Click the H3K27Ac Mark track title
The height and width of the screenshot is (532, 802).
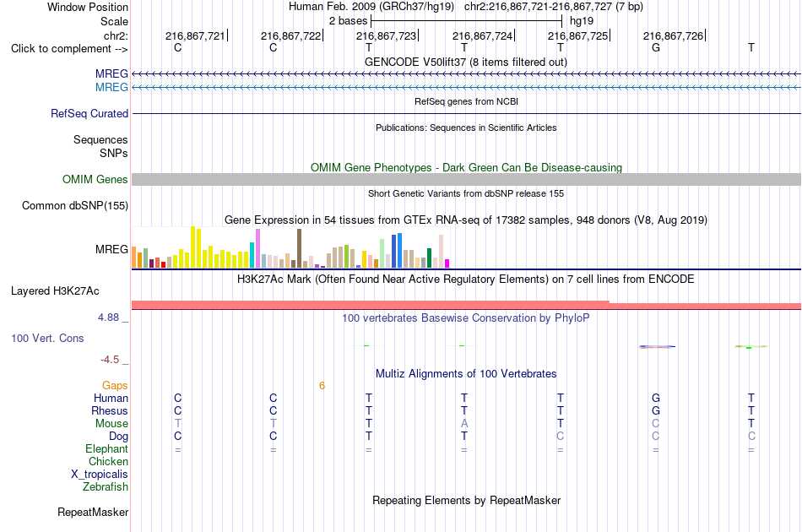(x=466, y=280)
